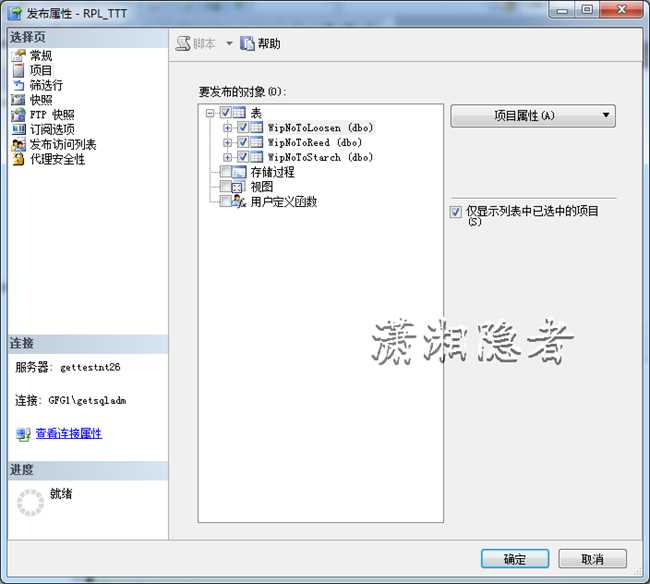Check the 存储过程 checkbox
The image size is (650, 584).
point(226,172)
